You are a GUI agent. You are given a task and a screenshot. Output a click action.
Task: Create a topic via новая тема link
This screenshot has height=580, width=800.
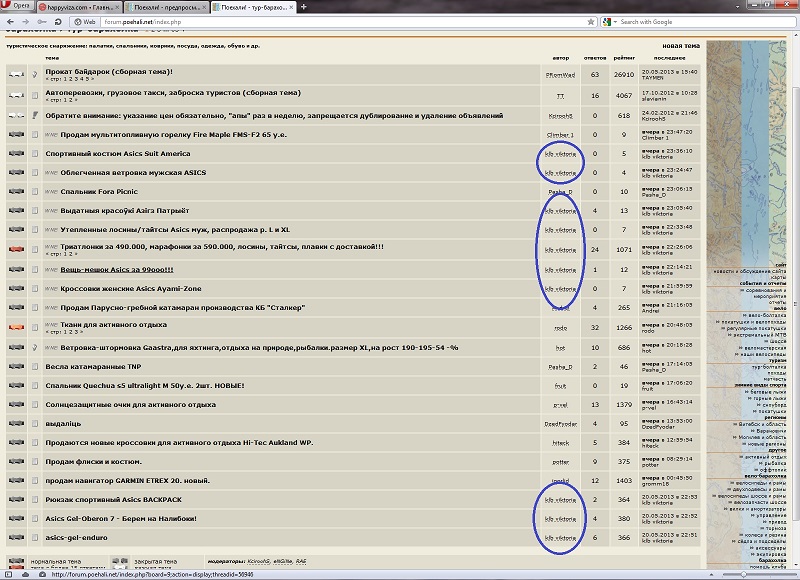coord(681,46)
